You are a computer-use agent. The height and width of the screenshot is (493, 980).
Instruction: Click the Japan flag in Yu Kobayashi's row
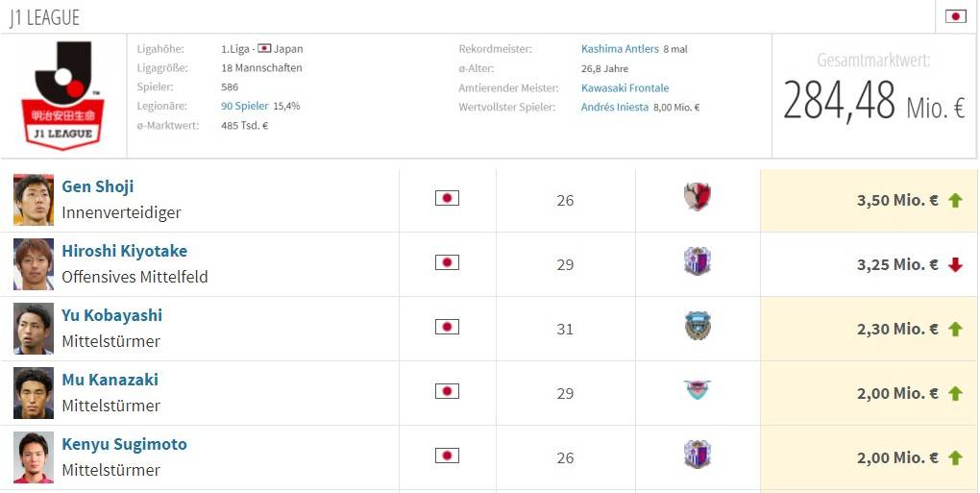447,327
